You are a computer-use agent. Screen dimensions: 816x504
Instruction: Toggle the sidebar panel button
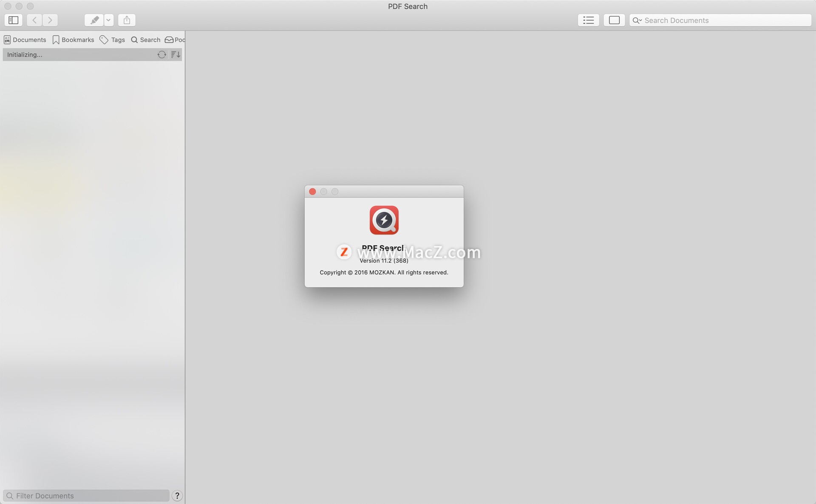click(x=13, y=20)
